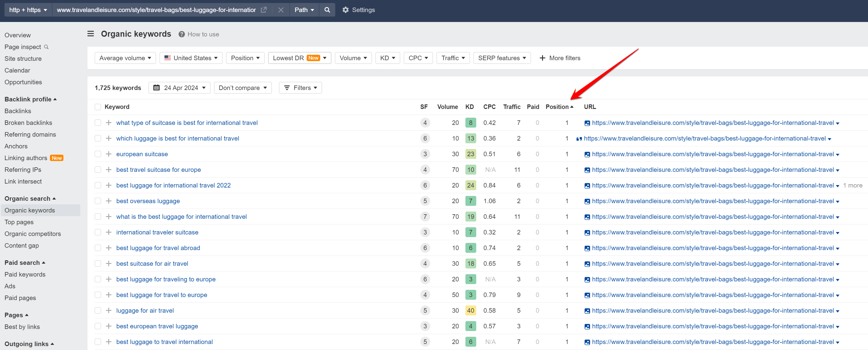Select checkbox for 'luggage for air travel'
Viewport: 868px width, 350px height.
(x=98, y=311)
